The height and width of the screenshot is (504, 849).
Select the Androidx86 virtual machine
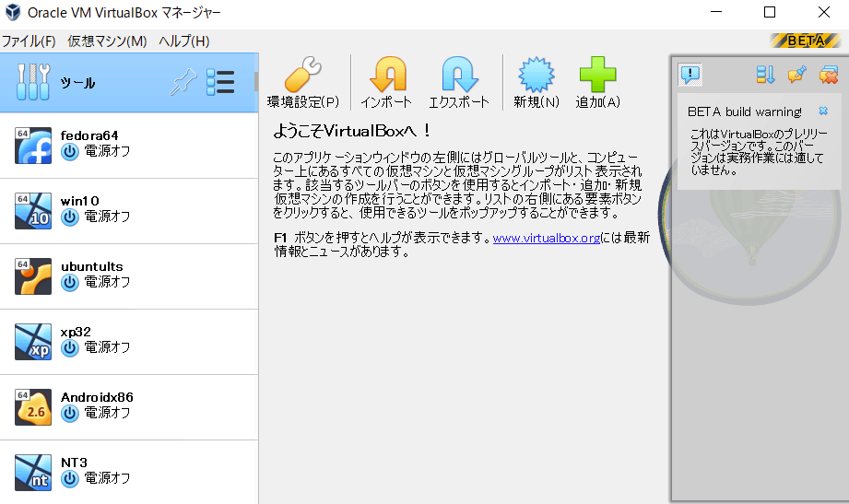point(129,407)
